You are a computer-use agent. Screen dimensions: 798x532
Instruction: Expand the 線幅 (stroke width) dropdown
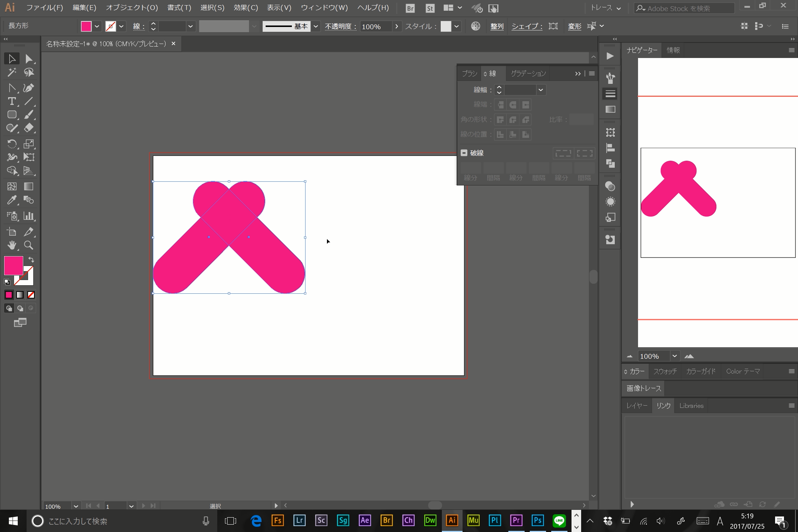(540, 90)
